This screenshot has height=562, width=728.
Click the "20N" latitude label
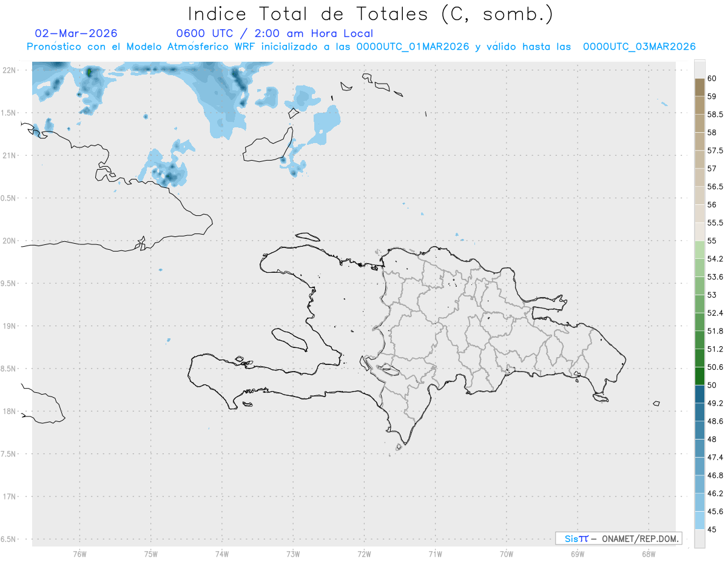coord(9,241)
